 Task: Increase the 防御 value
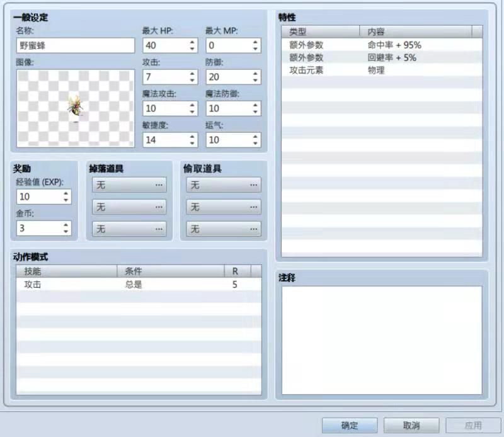tap(255, 74)
